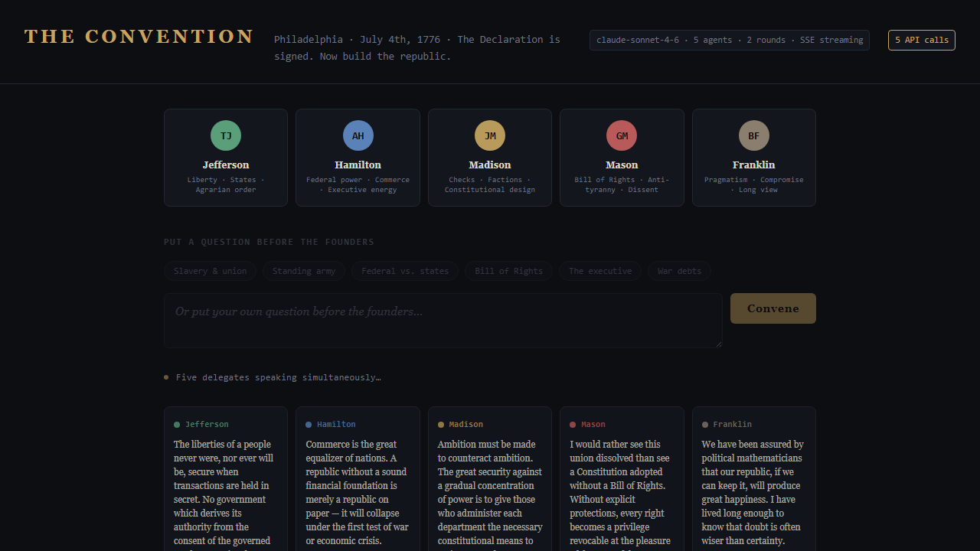Click the gold dot beside Madison's response
The width and height of the screenshot is (980, 551).
point(441,425)
